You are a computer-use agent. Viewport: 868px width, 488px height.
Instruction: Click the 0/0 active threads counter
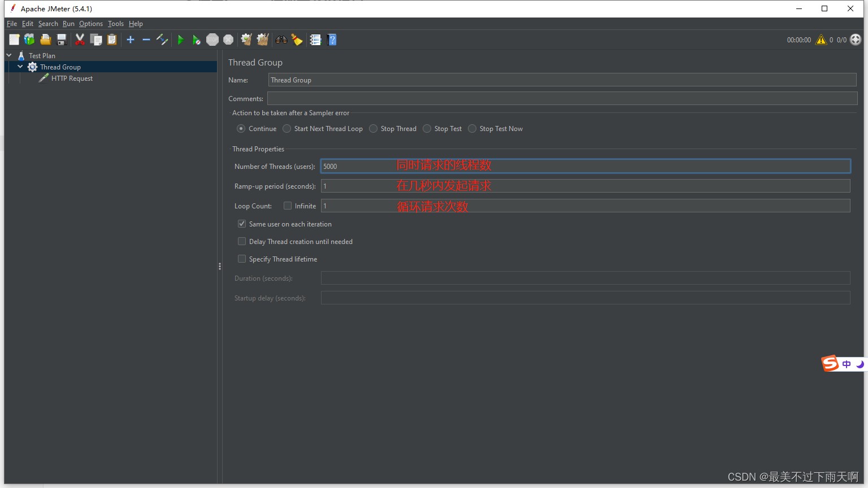pyautogui.click(x=841, y=40)
